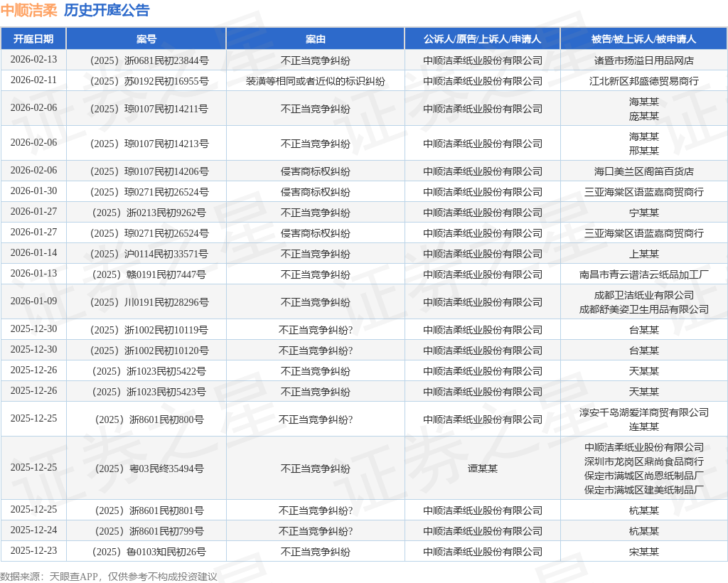Click defendant 庞某某
The image size is (728, 583).
tap(644, 116)
